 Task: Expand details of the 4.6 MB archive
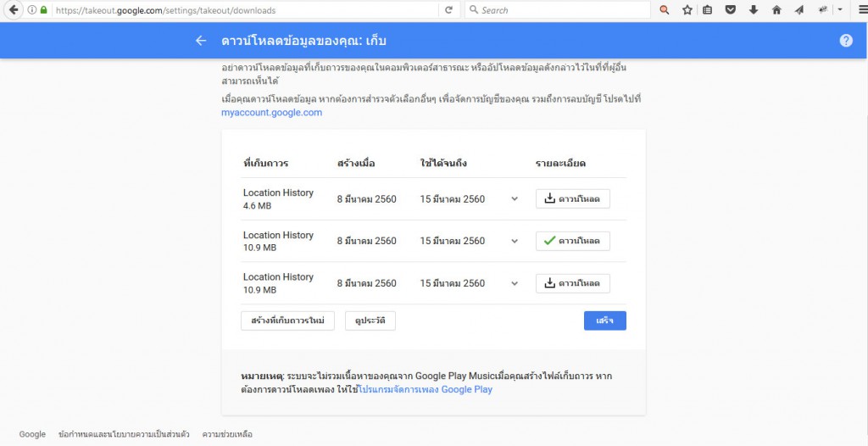[x=514, y=199]
